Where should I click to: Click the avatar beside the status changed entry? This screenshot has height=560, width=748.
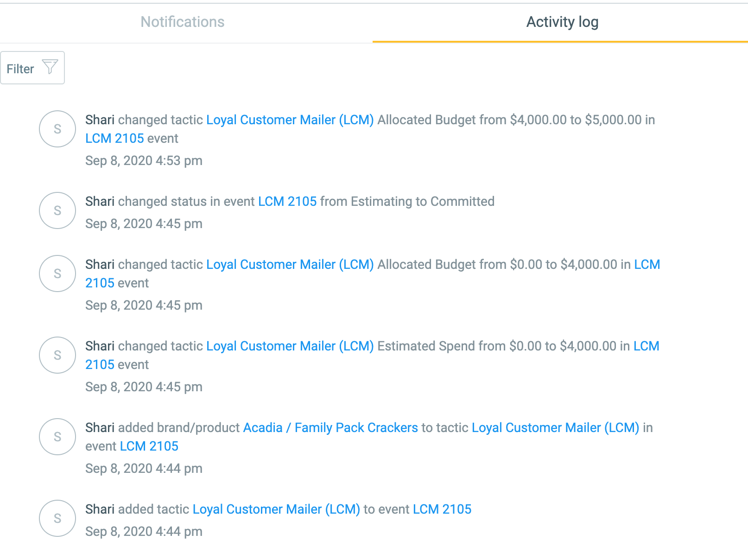click(57, 210)
